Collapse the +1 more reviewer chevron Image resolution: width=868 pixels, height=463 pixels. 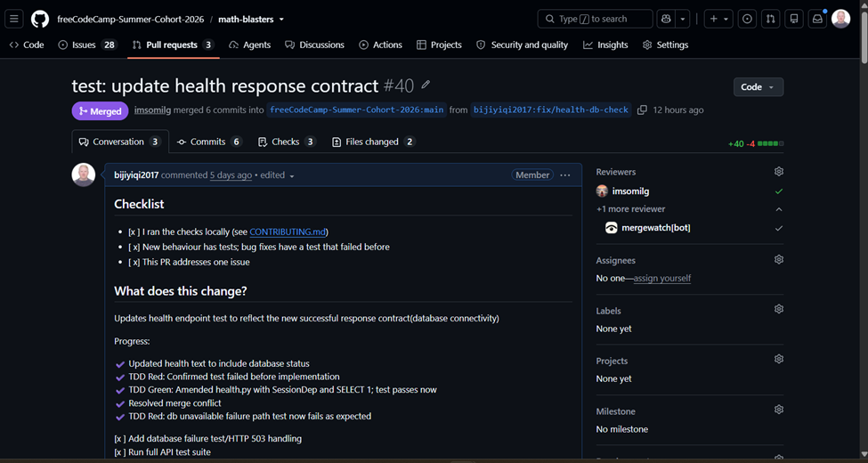coord(779,209)
